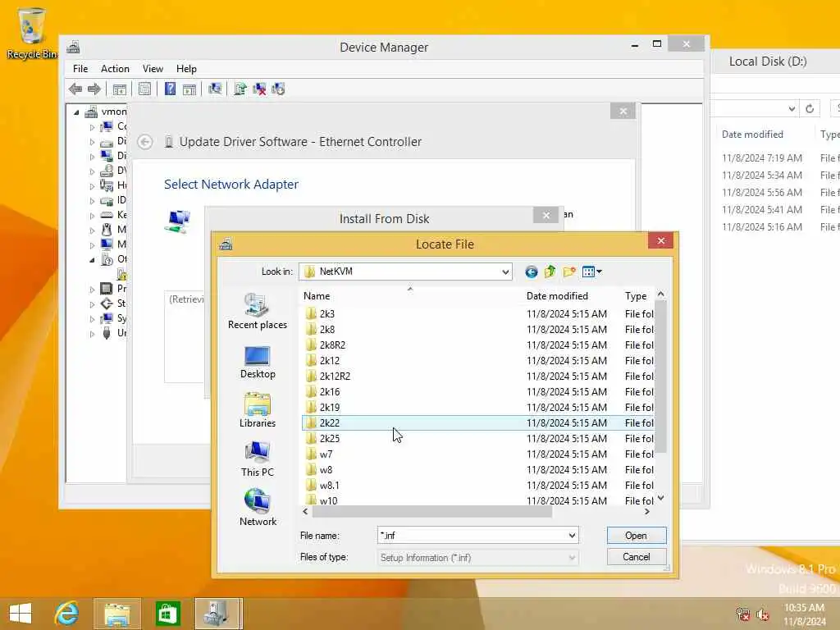Open Recycle Bin on the desktop
The width and height of the screenshot is (840, 630).
pyautogui.click(x=32, y=33)
